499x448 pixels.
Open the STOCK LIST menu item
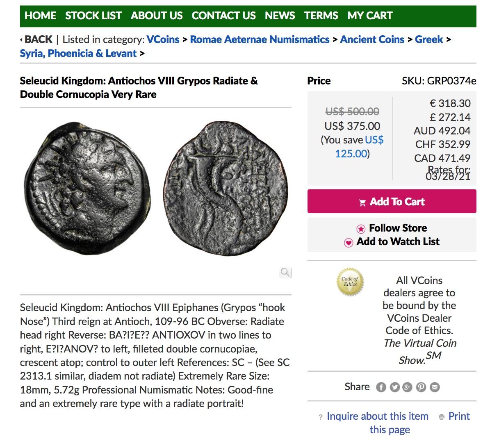[x=93, y=16]
